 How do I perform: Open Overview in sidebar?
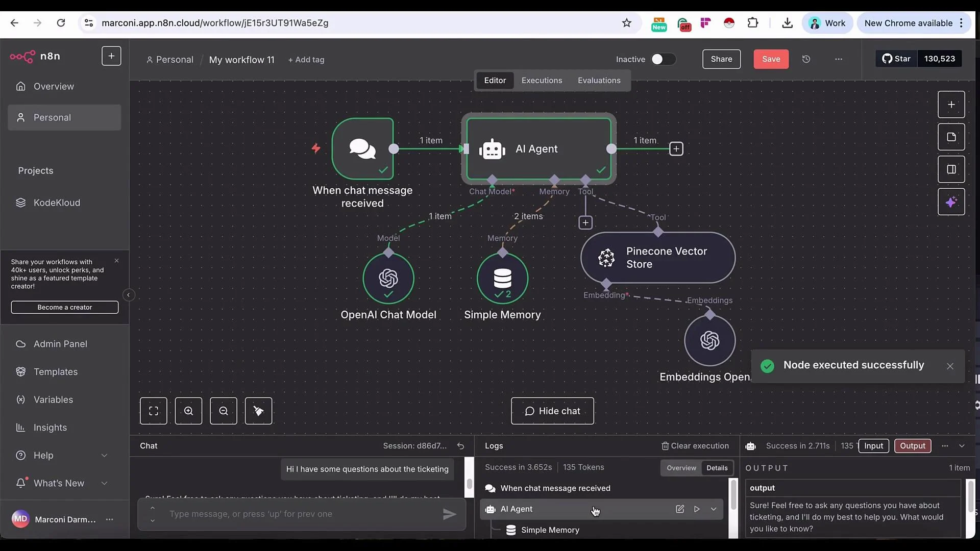pyautogui.click(x=64, y=86)
